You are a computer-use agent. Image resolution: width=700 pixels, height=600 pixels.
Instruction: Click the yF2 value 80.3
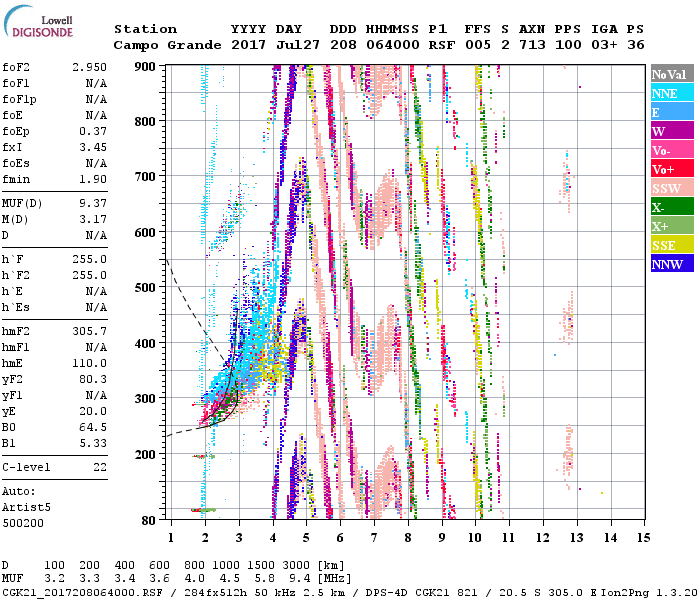(93, 379)
